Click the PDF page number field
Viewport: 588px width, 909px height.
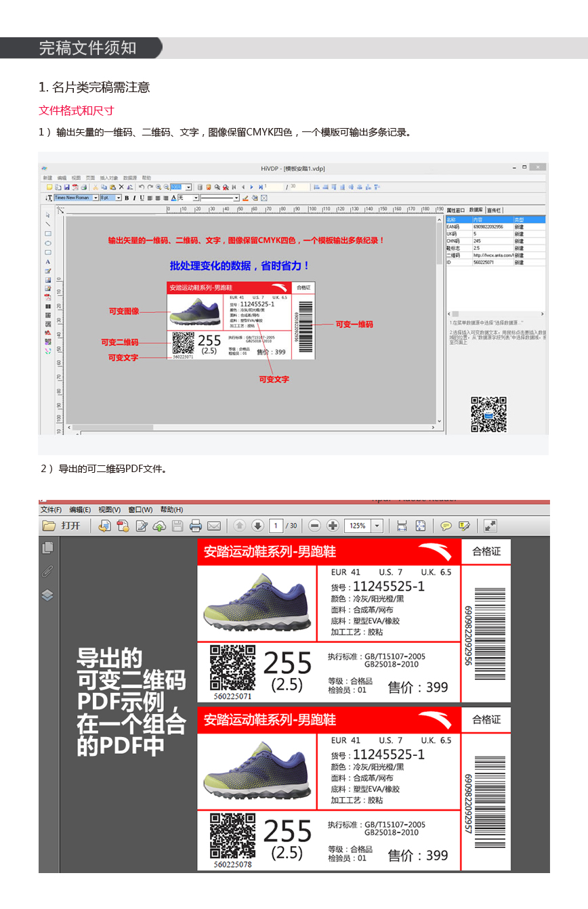pos(276,526)
